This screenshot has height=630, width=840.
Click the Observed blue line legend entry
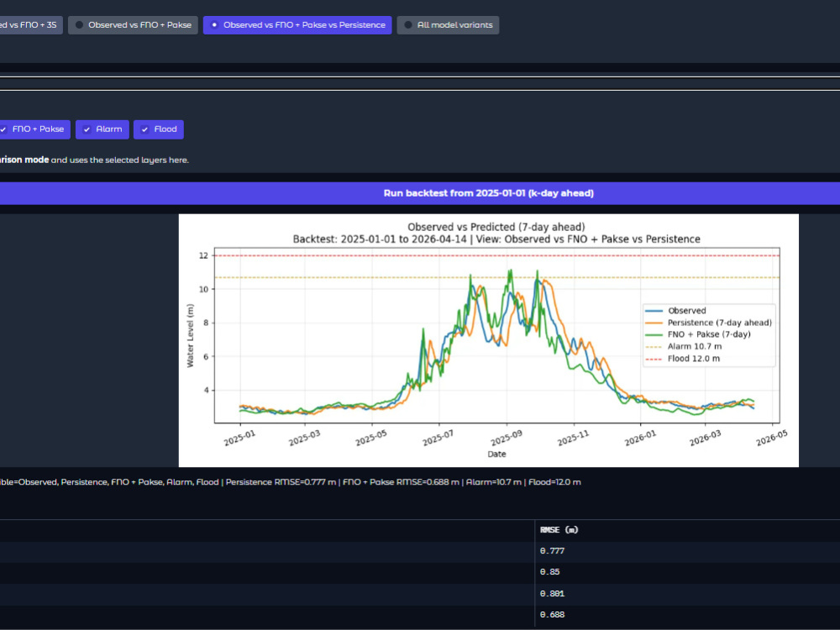pyautogui.click(x=654, y=311)
